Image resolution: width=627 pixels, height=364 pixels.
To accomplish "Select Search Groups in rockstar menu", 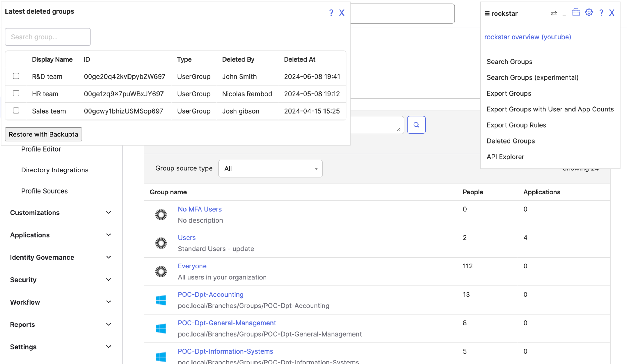I will 509,62.
